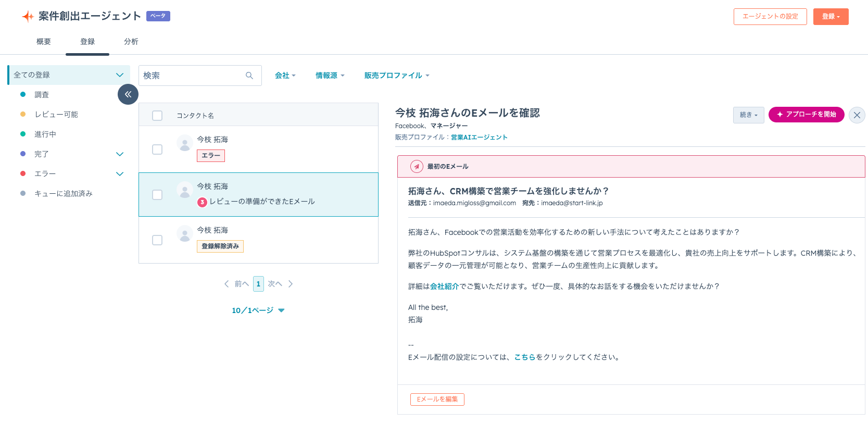Open the 会社 filter dropdown

(285, 76)
